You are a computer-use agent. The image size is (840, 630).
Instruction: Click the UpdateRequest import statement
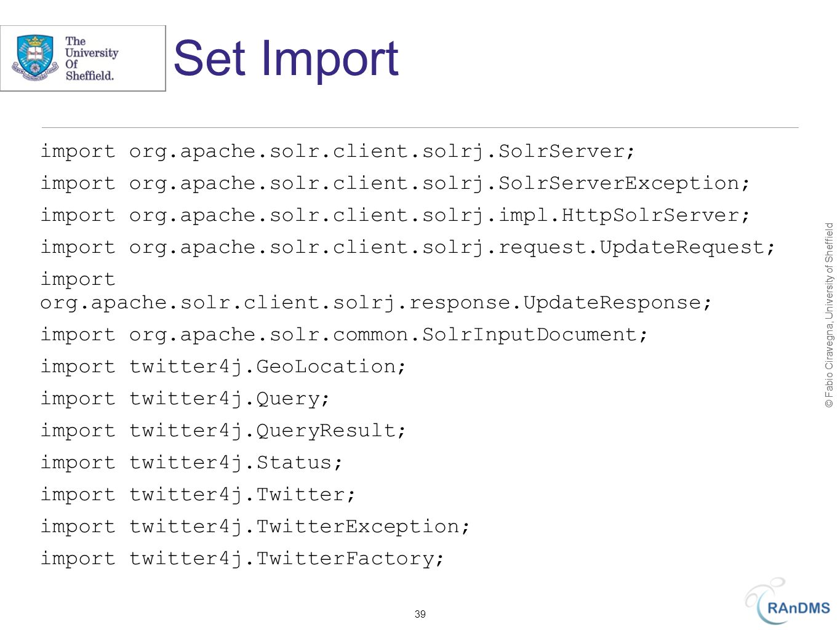pos(407,247)
